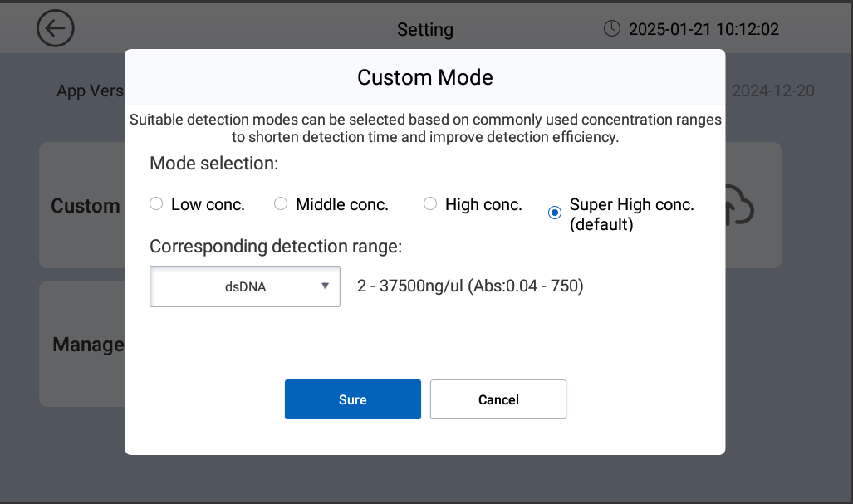Click the clock icon beside the timestamp
Viewport: 853px width, 504px height.
[611, 29]
